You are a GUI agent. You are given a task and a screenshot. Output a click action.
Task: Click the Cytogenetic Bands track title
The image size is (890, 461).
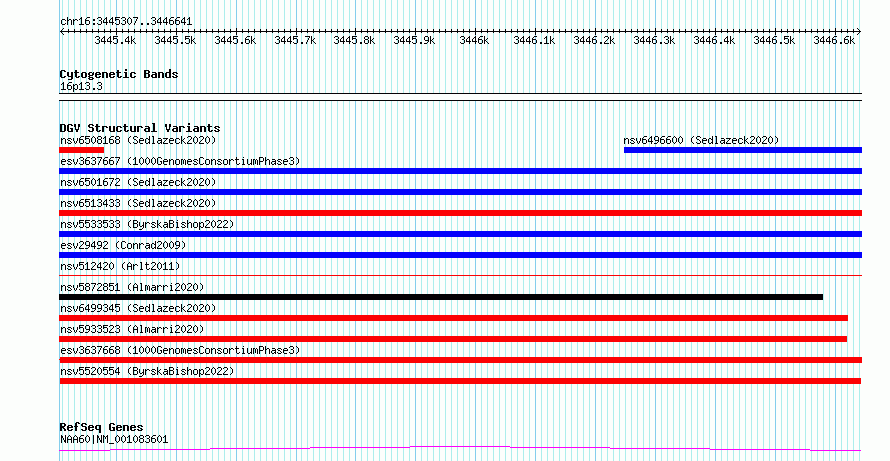coord(119,74)
